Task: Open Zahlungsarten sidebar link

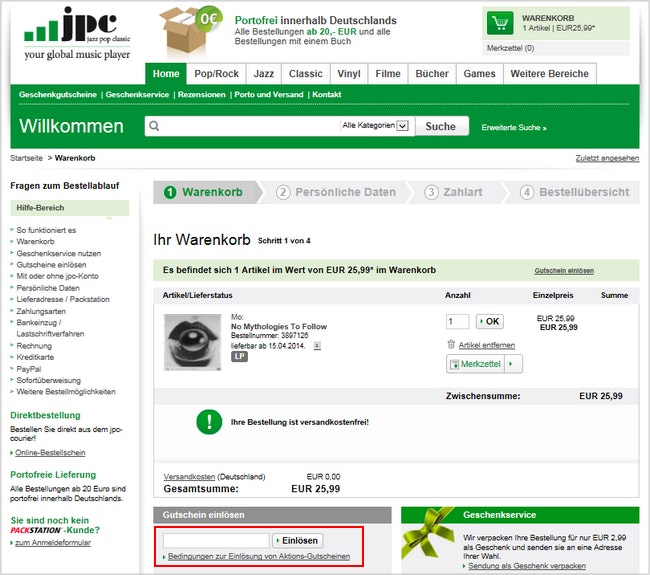Action: [41, 311]
